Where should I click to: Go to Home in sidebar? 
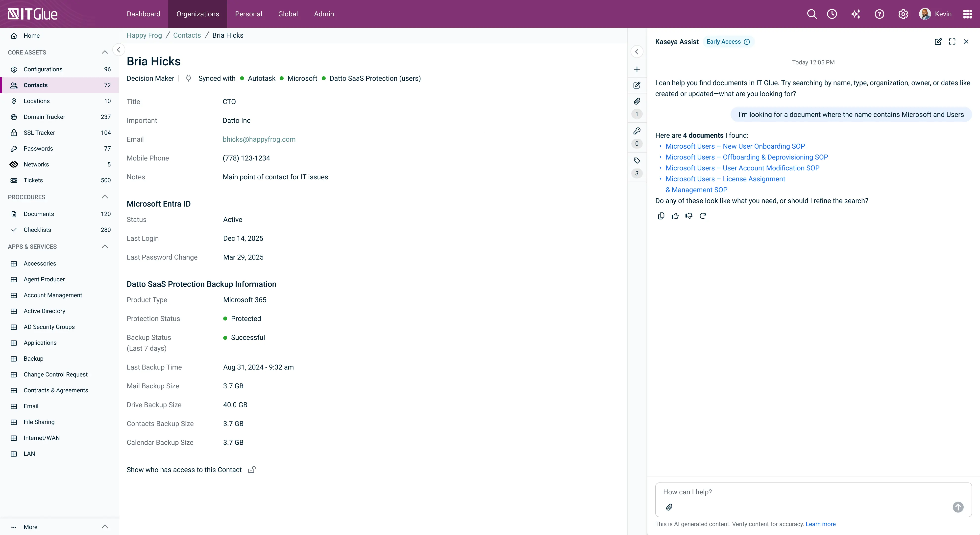click(59, 36)
